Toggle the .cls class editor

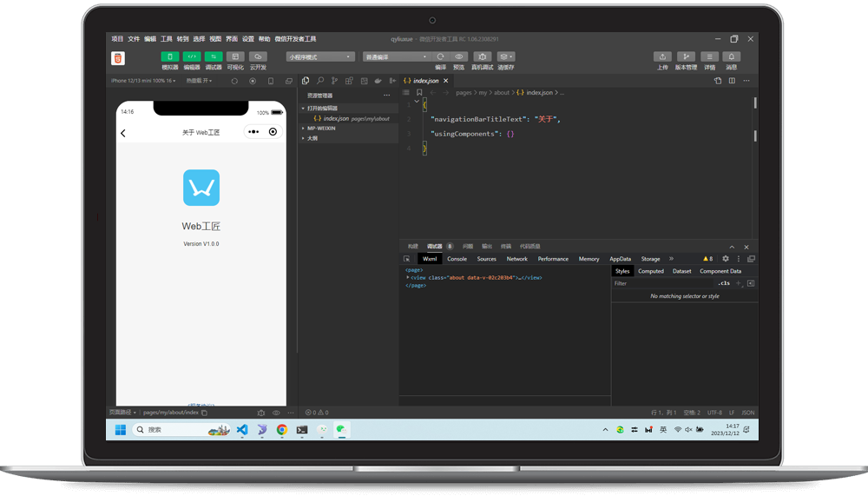724,283
